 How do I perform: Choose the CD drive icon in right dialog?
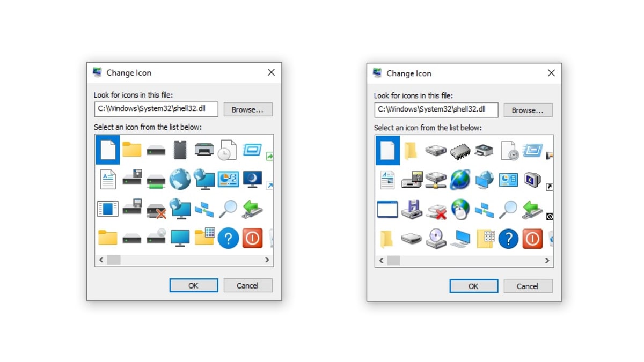(436, 239)
